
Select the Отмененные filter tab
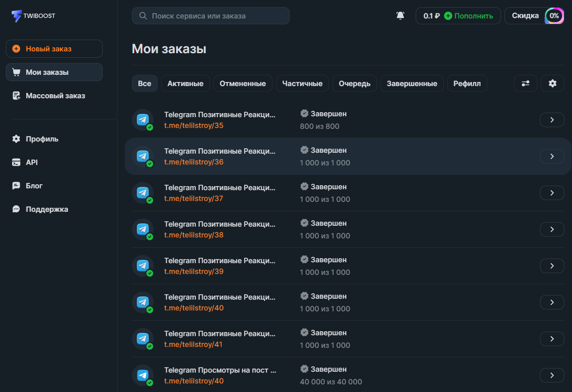(x=243, y=83)
